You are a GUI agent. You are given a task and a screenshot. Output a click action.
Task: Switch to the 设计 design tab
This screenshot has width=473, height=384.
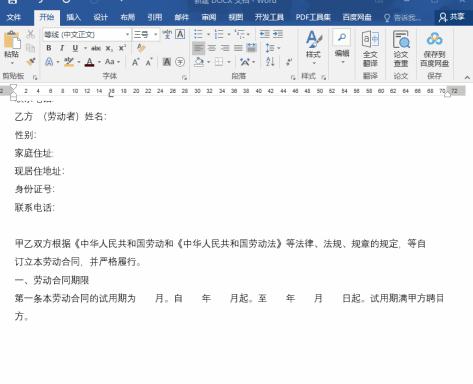click(x=101, y=17)
